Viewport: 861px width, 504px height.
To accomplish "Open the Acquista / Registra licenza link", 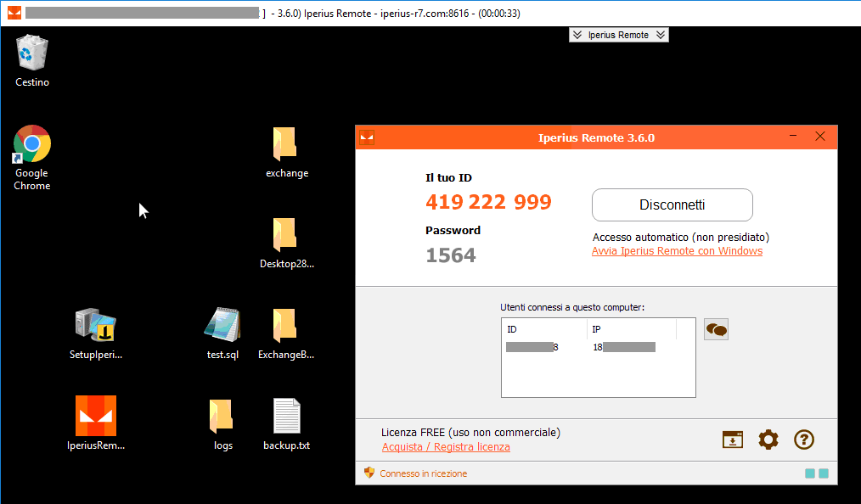I will pyautogui.click(x=446, y=447).
